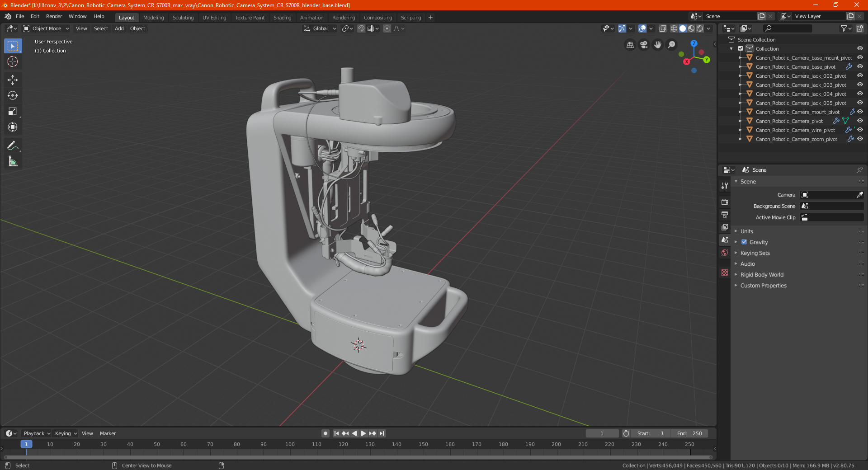This screenshot has width=868, height=470.
Task: Open the Playback dropdown in the timeline
Action: pyautogui.click(x=37, y=433)
